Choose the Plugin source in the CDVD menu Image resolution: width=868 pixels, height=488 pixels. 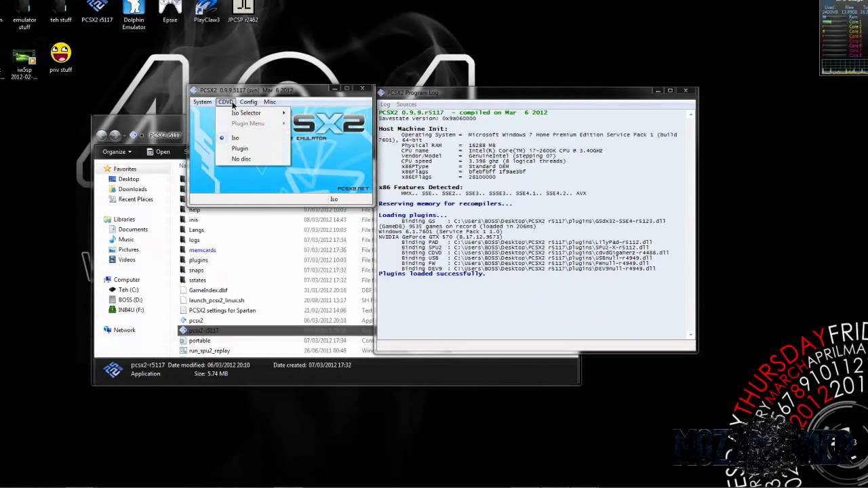click(240, 148)
